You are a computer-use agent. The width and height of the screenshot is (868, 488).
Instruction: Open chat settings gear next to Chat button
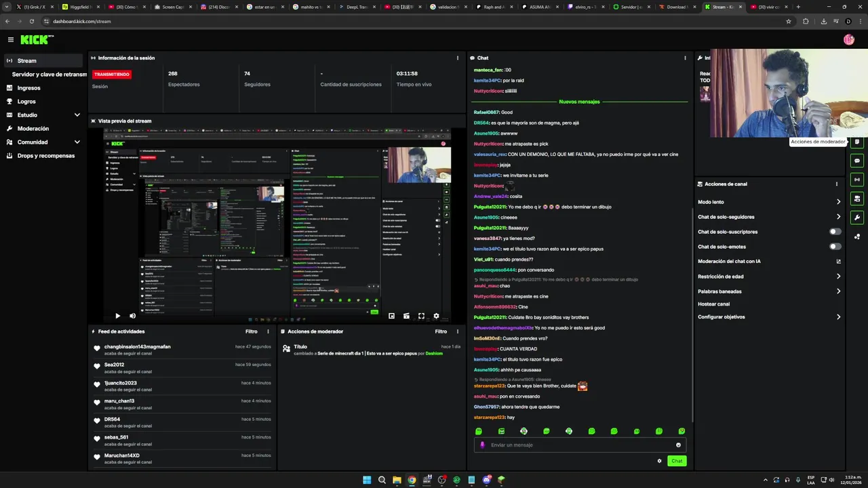tap(659, 461)
